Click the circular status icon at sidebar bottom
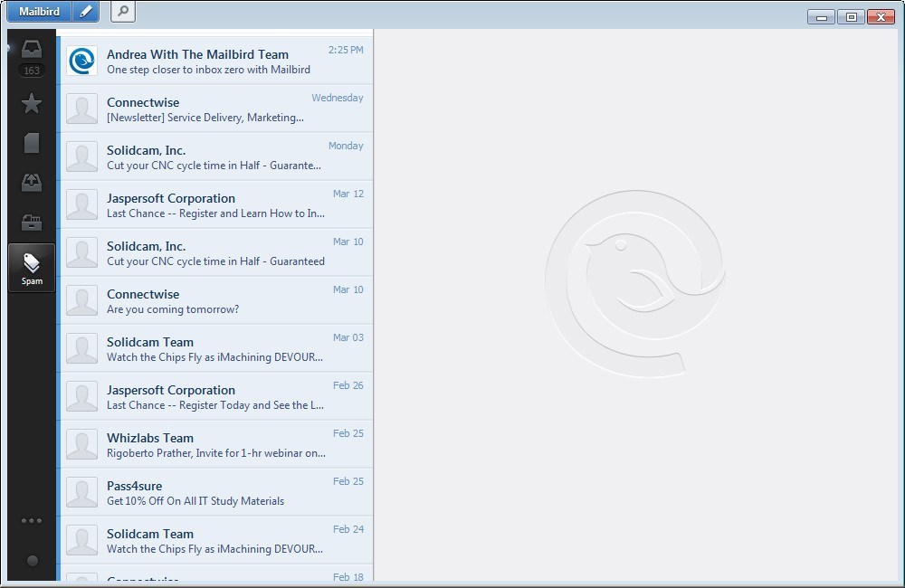Viewport: 905px width, 588px height. coord(31,560)
